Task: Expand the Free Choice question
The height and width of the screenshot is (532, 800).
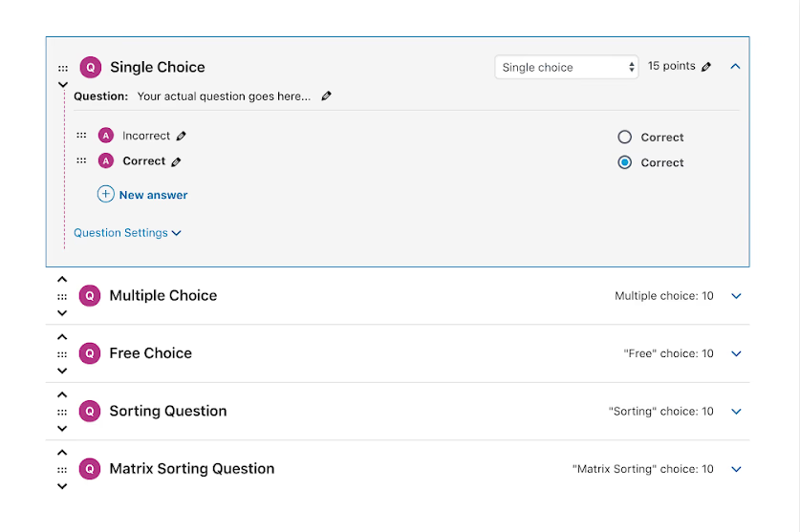Action: 736,353
